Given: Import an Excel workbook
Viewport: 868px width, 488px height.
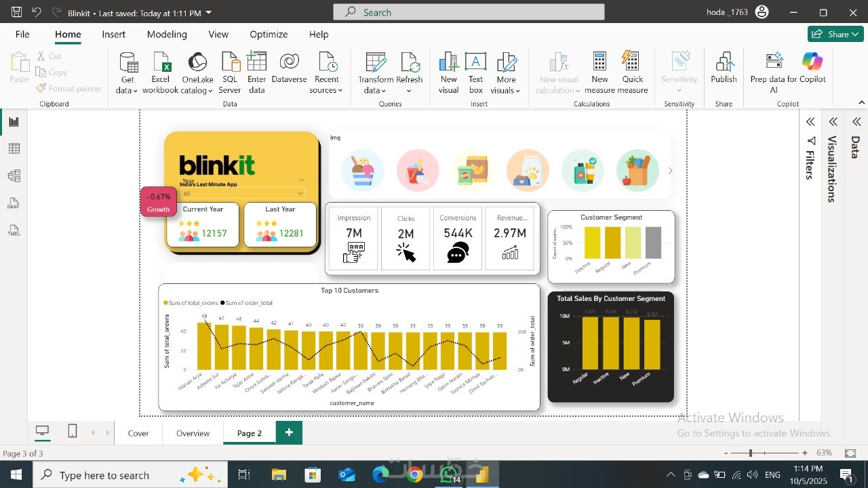Looking at the screenshot, I should pyautogui.click(x=161, y=73).
